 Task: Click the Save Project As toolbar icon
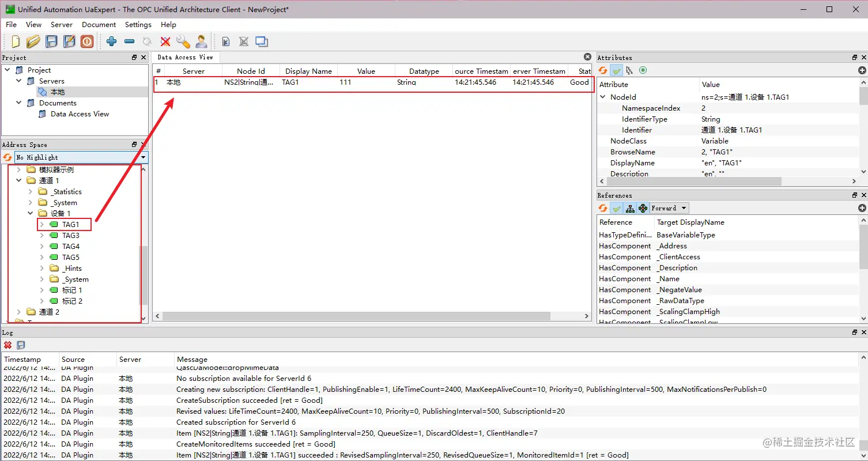[x=69, y=41]
